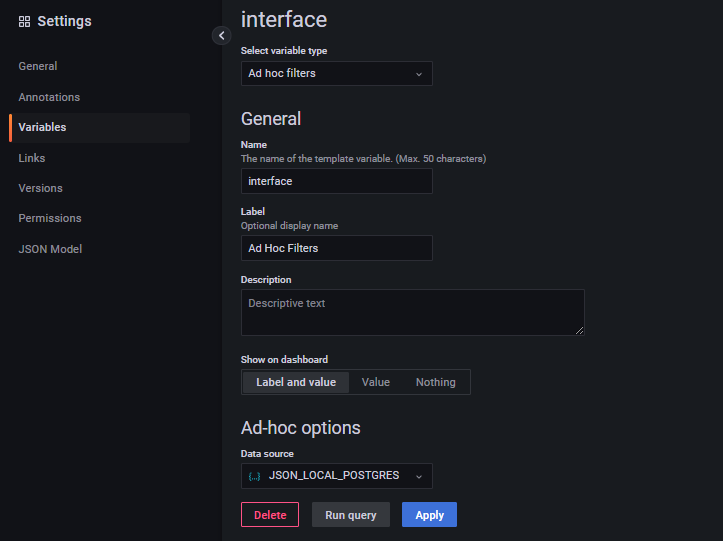
Task: Go to Annotations settings
Action: point(49,97)
